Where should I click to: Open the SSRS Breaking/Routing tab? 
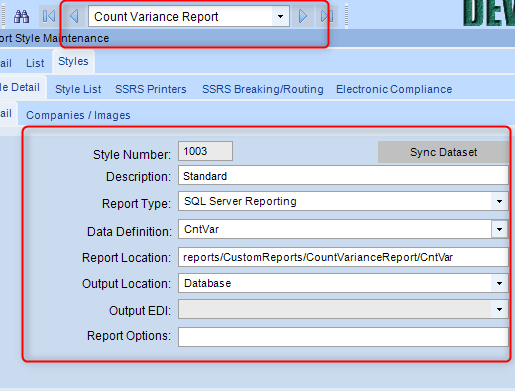pos(263,89)
